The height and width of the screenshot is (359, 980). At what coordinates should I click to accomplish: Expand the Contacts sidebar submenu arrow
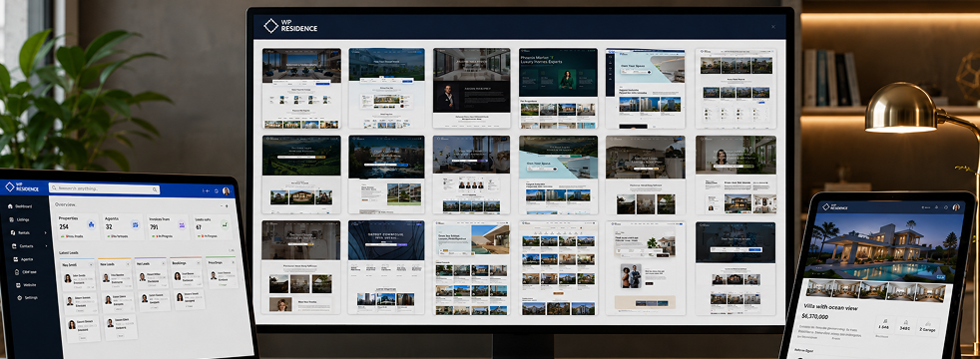tap(47, 246)
